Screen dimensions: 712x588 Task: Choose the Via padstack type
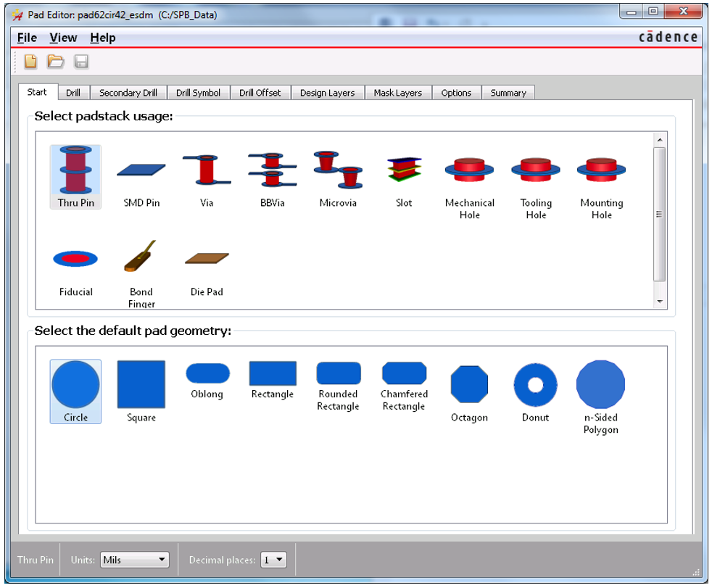pyautogui.click(x=207, y=178)
